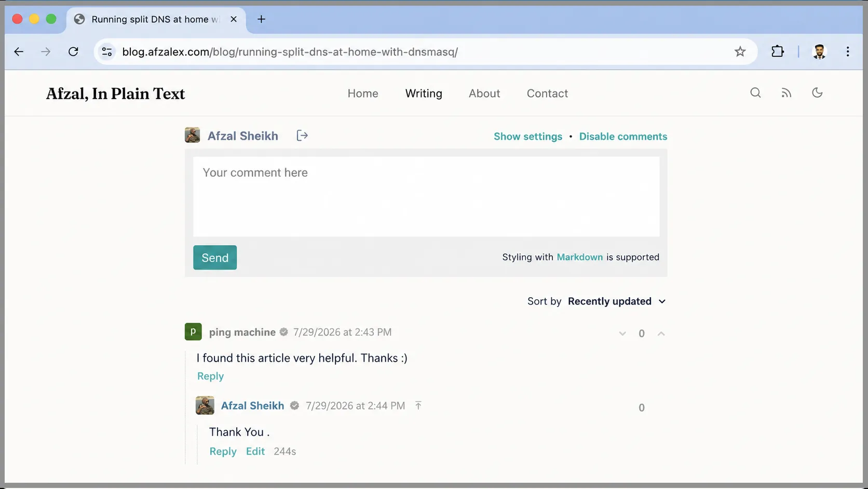Focus the Your comment here text box
Viewport: 868px width, 489px height.
426,197
